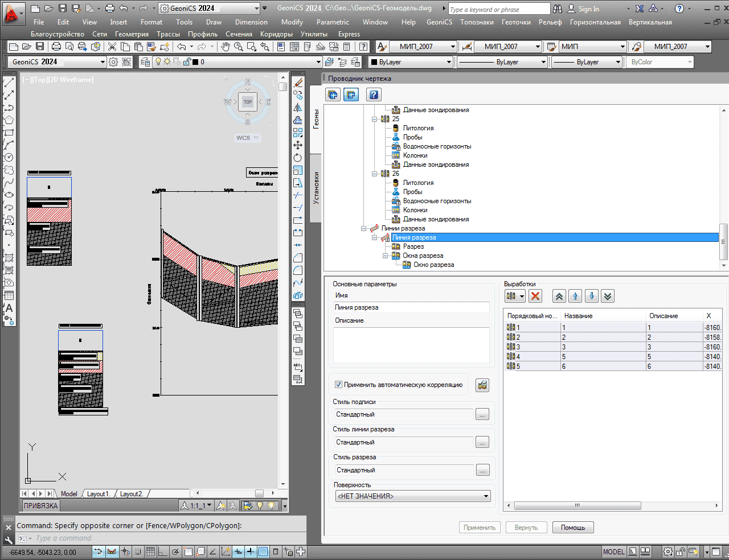Click the red X delete borehole button

(x=535, y=296)
